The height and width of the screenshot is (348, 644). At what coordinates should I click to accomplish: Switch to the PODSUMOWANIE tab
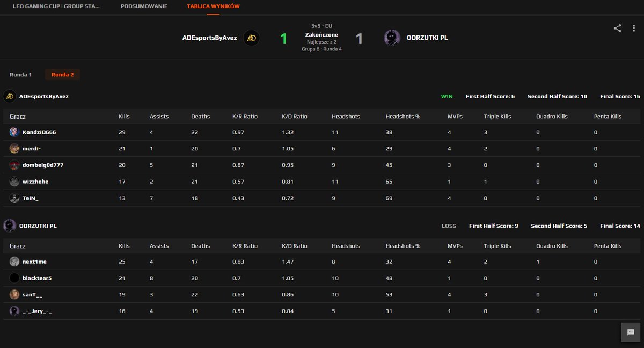(x=144, y=6)
